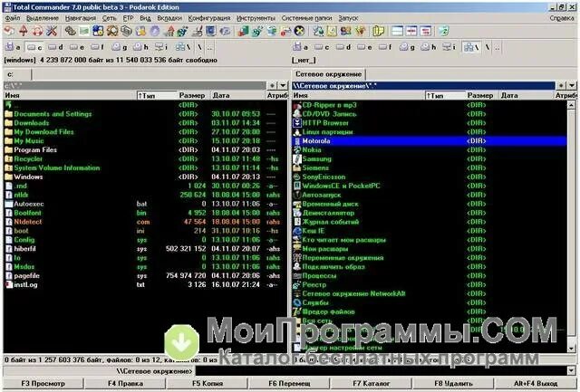Sort right panel by Тип column
This screenshot has width=580, height=392.
pos(445,95)
